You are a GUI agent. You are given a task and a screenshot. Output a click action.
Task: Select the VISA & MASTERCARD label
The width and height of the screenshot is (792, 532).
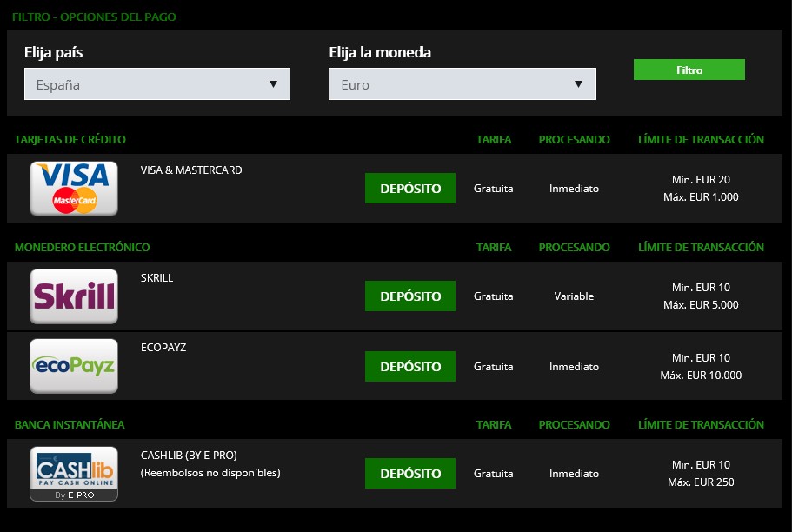[191, 170]
